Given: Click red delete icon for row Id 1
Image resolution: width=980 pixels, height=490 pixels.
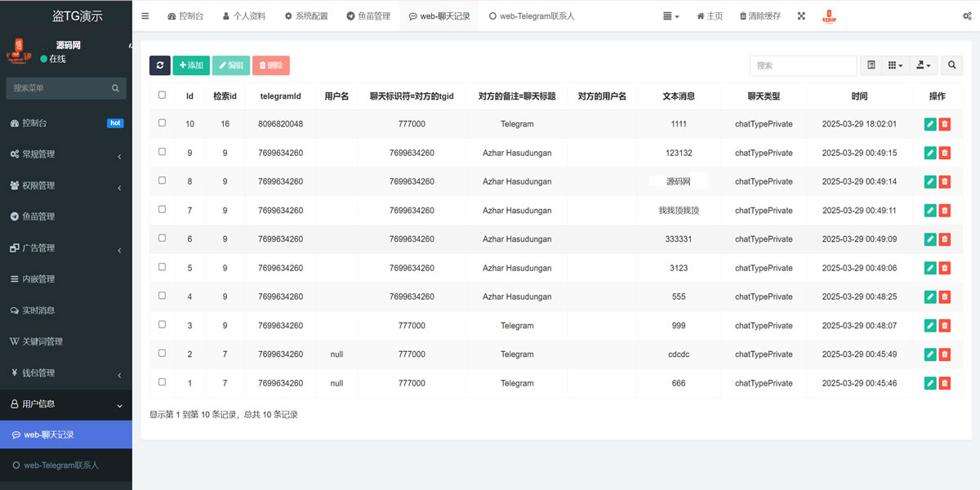Looking at the screenshot, I should [945, 383].
